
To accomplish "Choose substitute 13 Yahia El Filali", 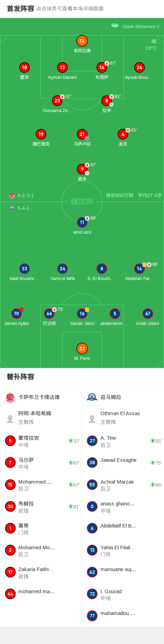I will (x=123, y=550).
